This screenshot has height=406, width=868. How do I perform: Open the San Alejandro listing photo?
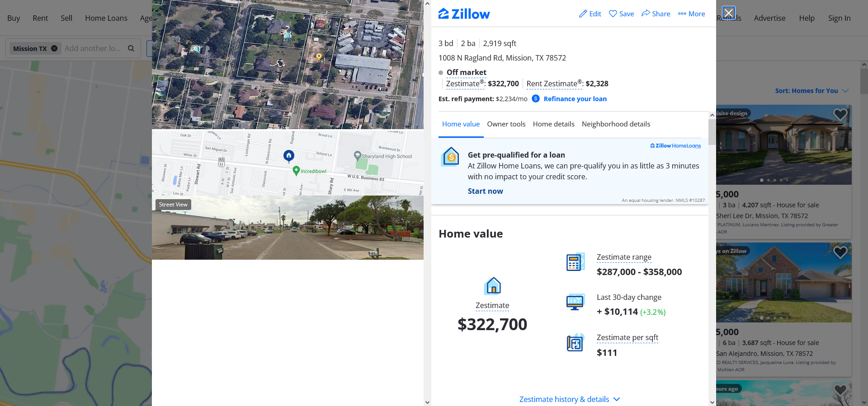click(783, 282)
